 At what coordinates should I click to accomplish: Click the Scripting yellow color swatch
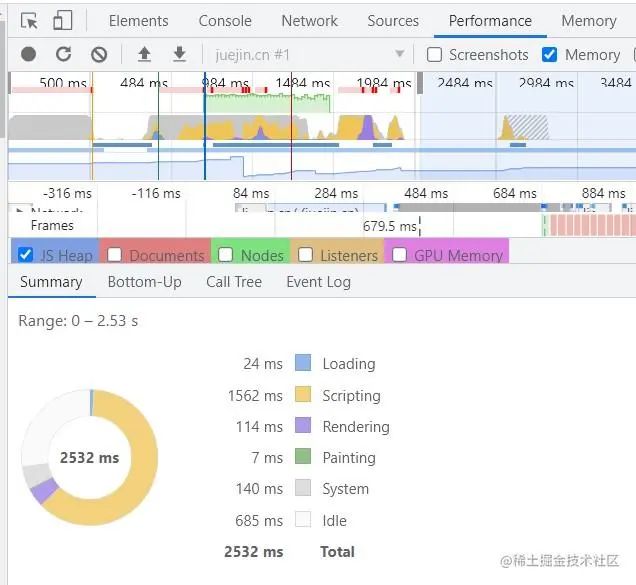tap(303, 394)
